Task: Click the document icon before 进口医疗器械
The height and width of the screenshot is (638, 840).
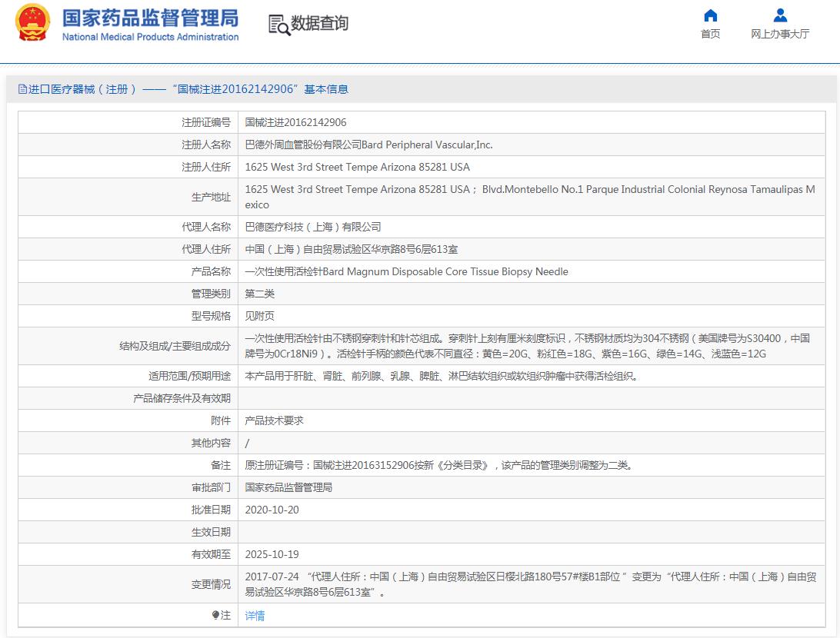Action: click(22, 89)
